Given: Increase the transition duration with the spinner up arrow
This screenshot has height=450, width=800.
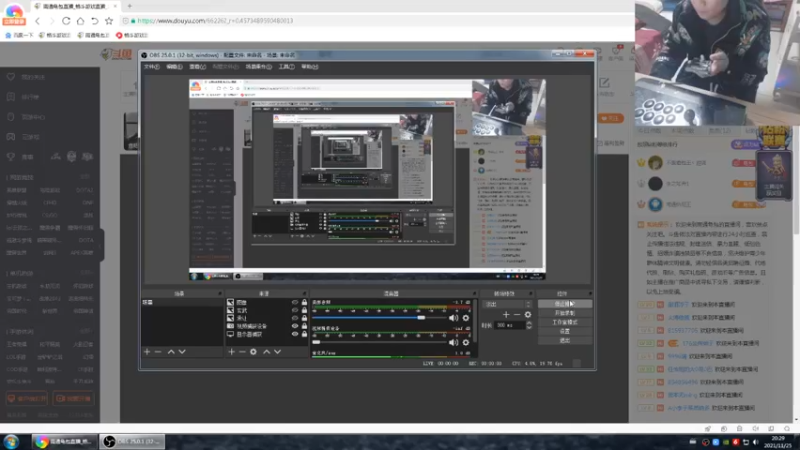Looking at the screenshot, I should (529, 323).
